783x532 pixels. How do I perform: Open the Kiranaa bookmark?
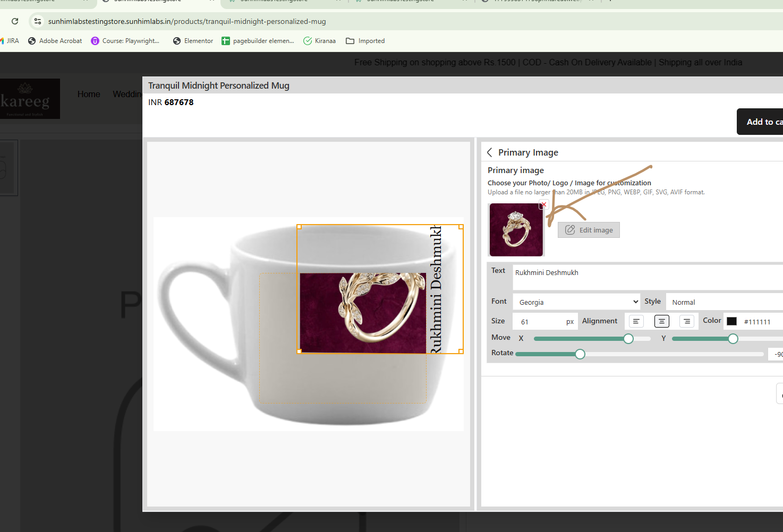[x=320, y=41]
